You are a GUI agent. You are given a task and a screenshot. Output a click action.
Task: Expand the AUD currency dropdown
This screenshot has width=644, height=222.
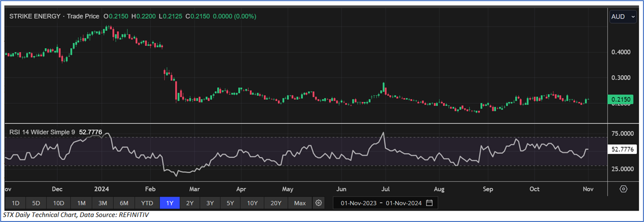point(623,17)
